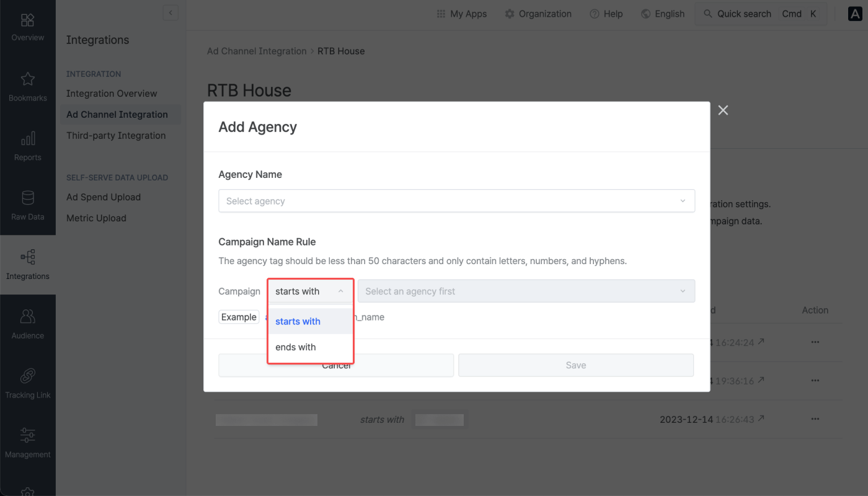
Task: Open the Audience section
Action: click(x=27, y=324)
